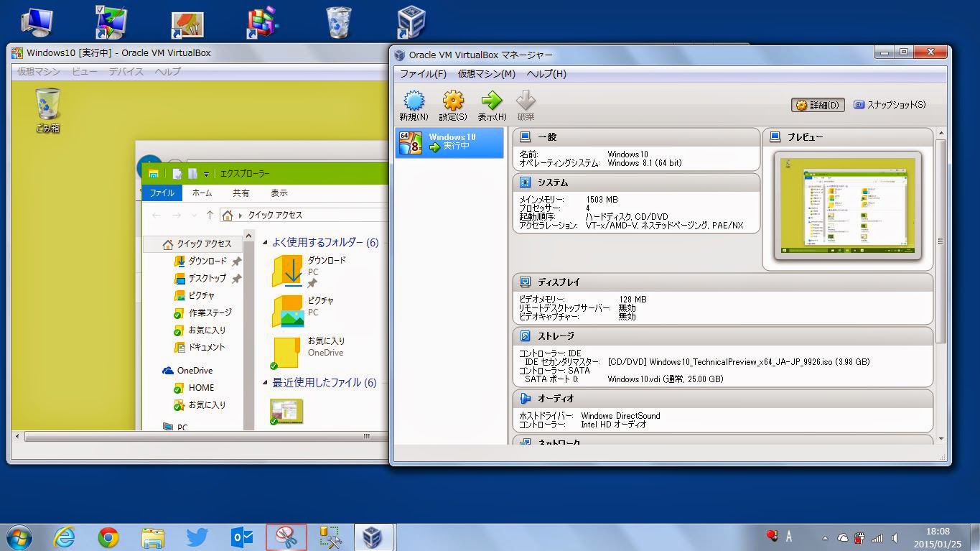Screen dimensions: 980x551
Task: Open デバイス menu in Windows10 VM window
Action: tap(126, 72)
